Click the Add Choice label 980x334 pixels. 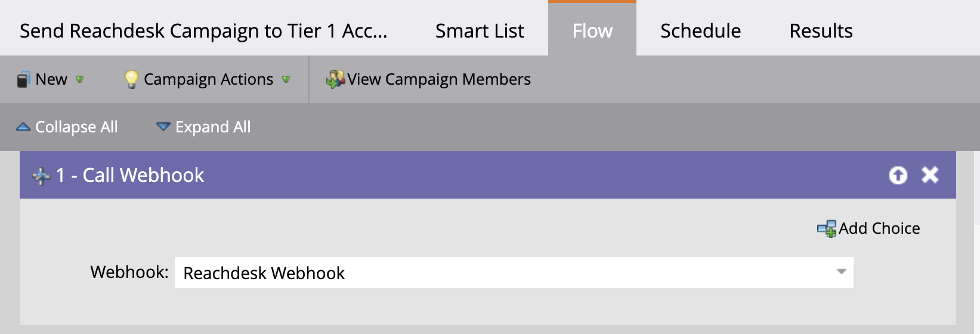pyautogui.click(x=879, y=228)
